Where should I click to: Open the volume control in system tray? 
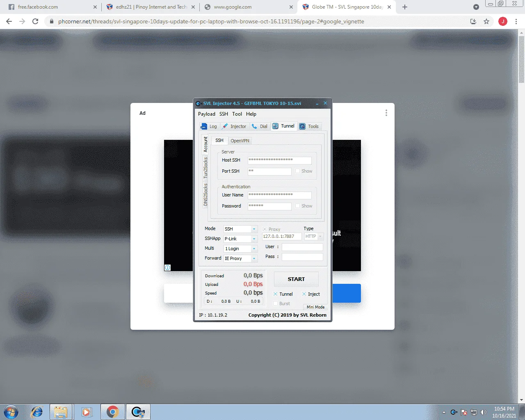tap(483, 412)
